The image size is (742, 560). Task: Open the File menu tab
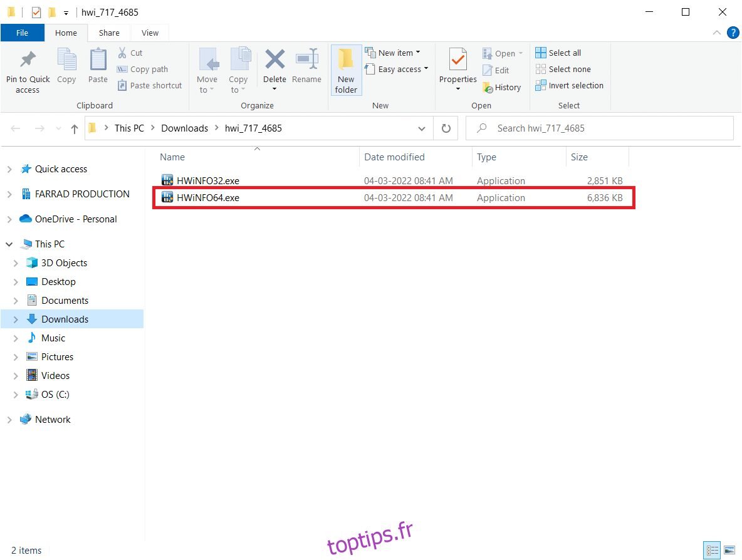click(x=22, y=33)
